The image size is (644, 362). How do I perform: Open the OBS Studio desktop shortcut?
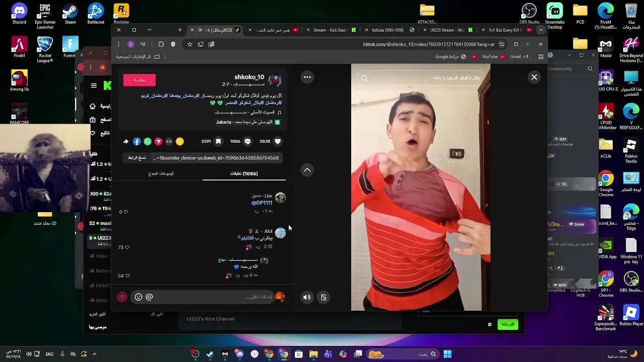pos(529,14)
